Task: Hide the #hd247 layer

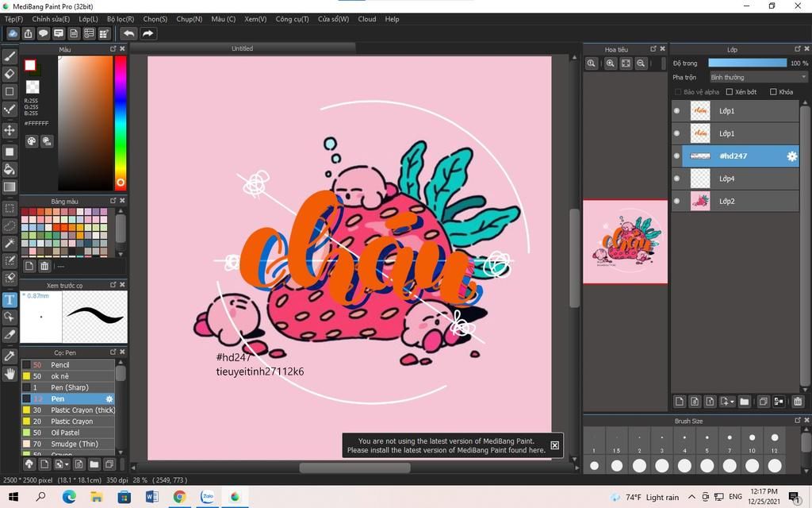Action: pyautogui.click(x=676, y=156)
